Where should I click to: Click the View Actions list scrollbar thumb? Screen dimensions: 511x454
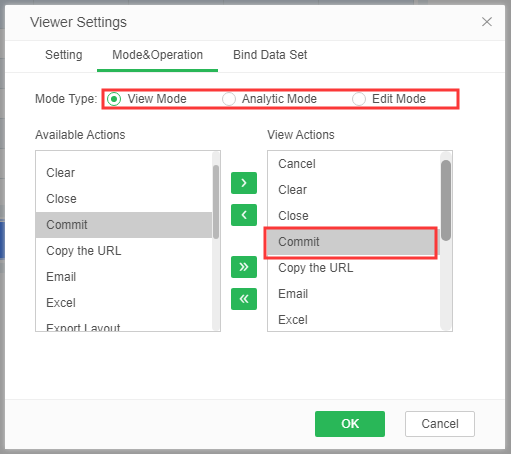point(446,200)
